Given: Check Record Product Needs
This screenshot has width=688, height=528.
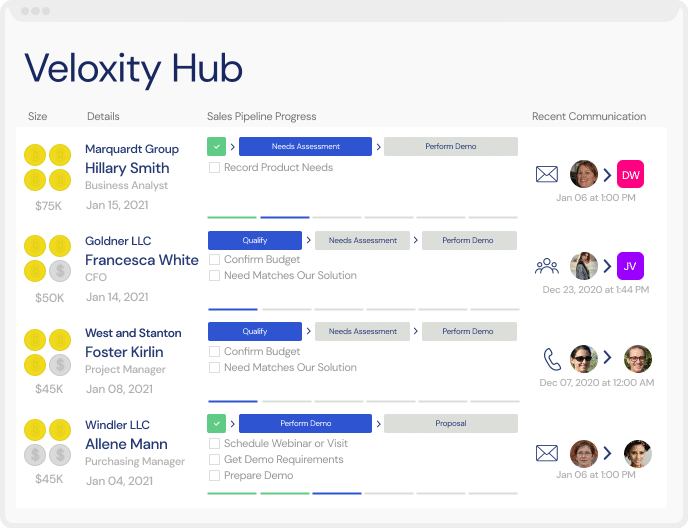Looking at the screenshot, I should [214, 168].
